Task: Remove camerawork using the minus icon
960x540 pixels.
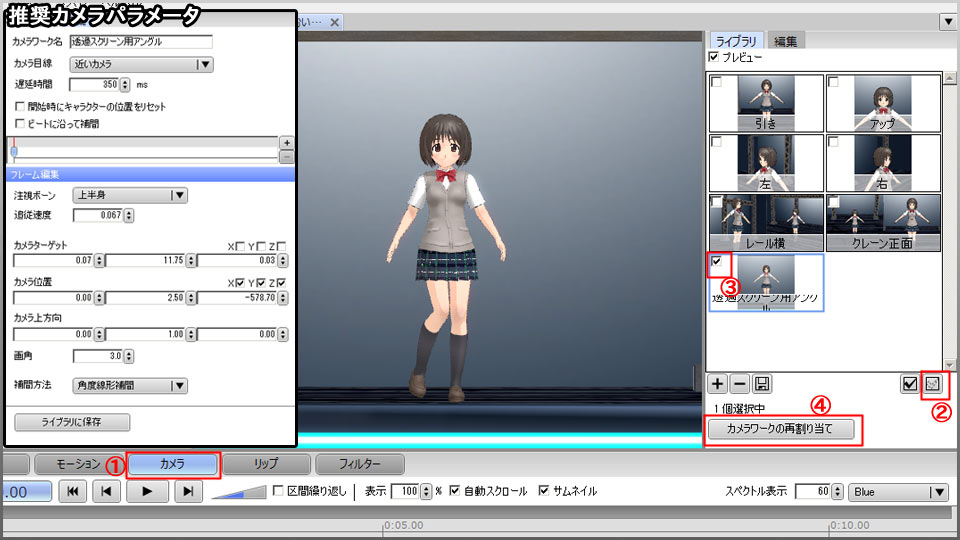Action: coord(740,384)
